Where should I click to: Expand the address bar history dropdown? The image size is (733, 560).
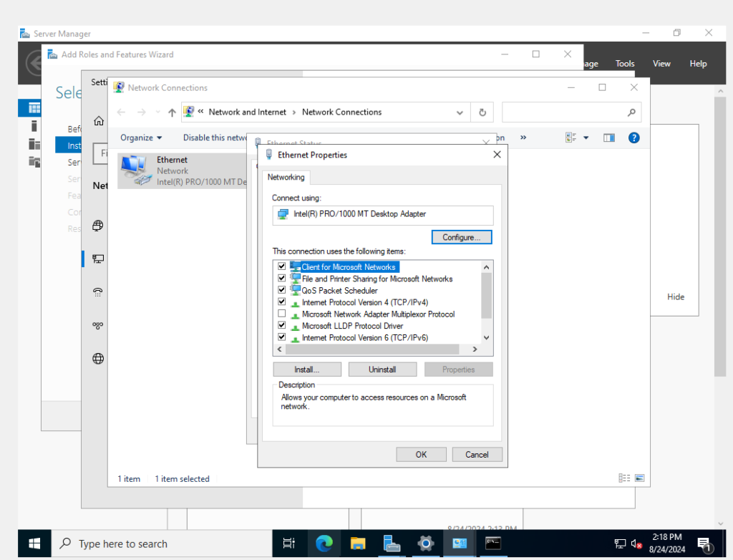(x=460, y=112)
